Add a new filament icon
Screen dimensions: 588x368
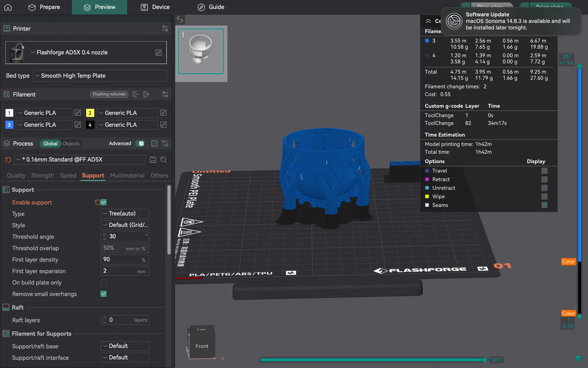[x=147, y=94]
